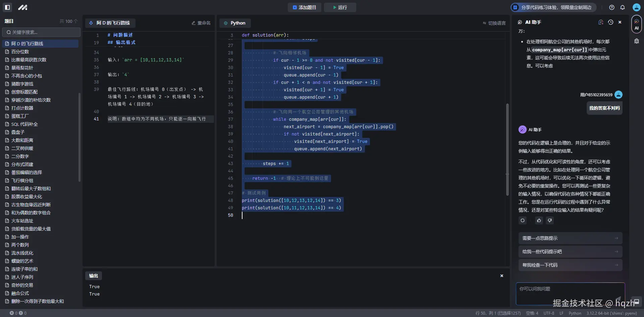The height and width of the screenshot is (317, 644).
Task: Open AI assistant chat history
Action: pyautogui.click(x=610, y=22)
